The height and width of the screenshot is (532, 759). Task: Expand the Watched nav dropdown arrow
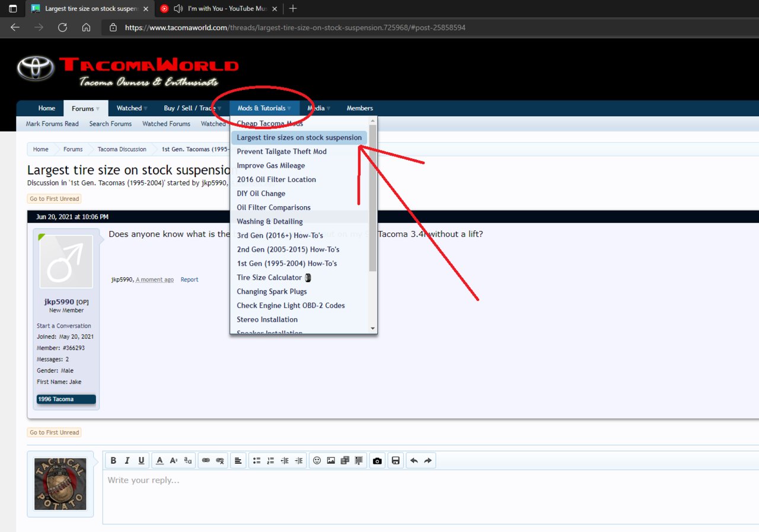coord(145,109)
